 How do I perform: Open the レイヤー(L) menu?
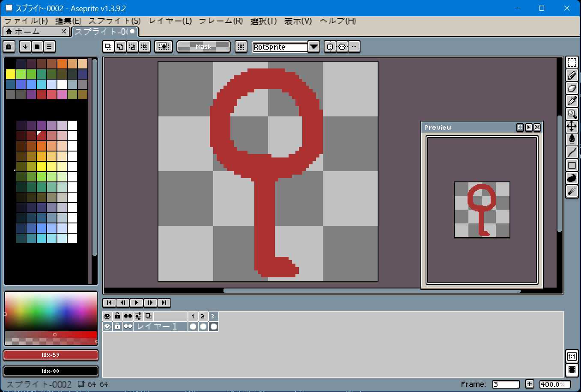click(x=170, y=21)
